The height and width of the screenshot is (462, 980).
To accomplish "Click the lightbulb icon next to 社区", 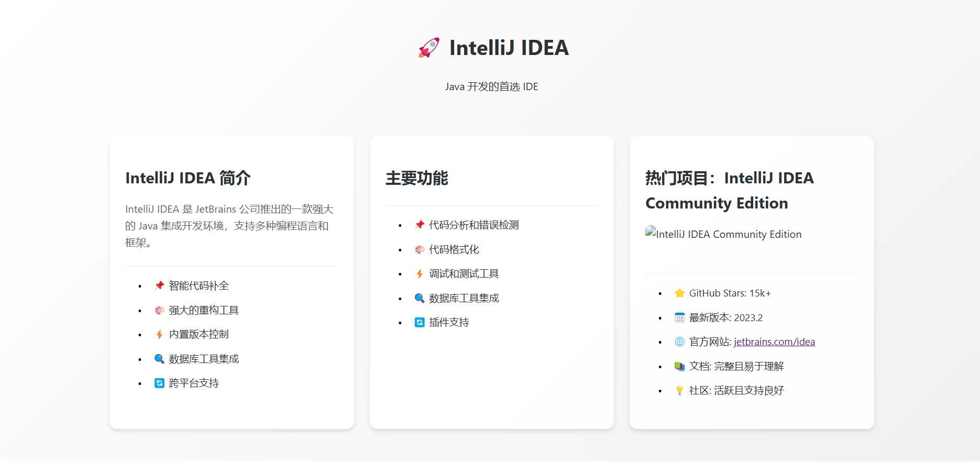I will [680, 390].
